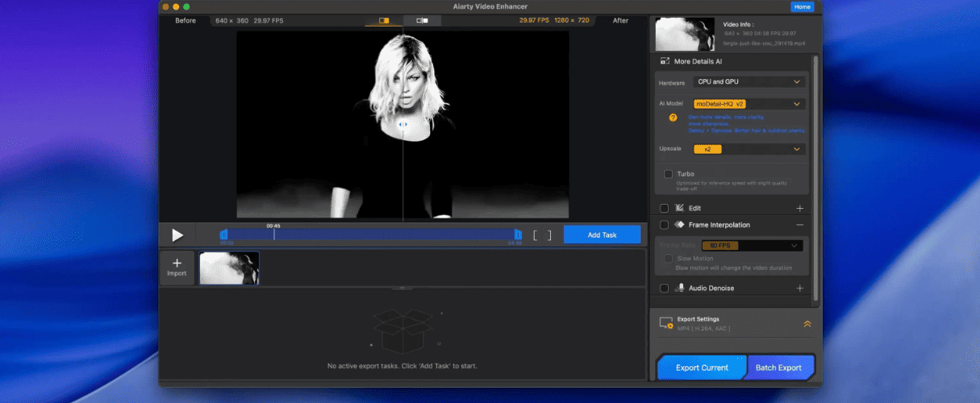Open the AI Model dropdown

749,104
